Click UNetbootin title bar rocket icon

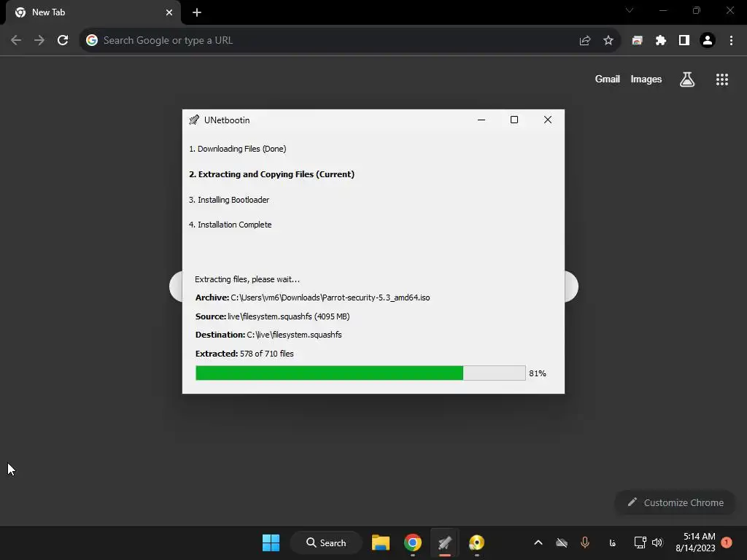click(194, 120)
